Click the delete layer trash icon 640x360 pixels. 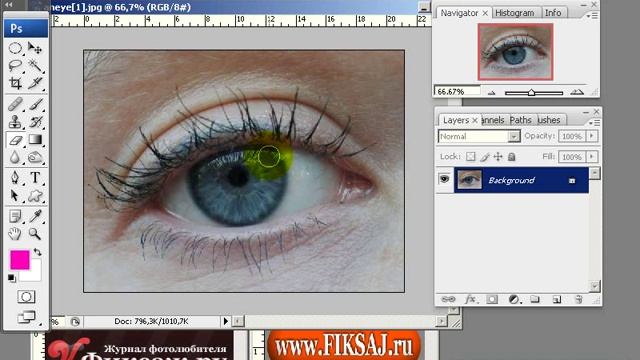(x=579, y=300)
